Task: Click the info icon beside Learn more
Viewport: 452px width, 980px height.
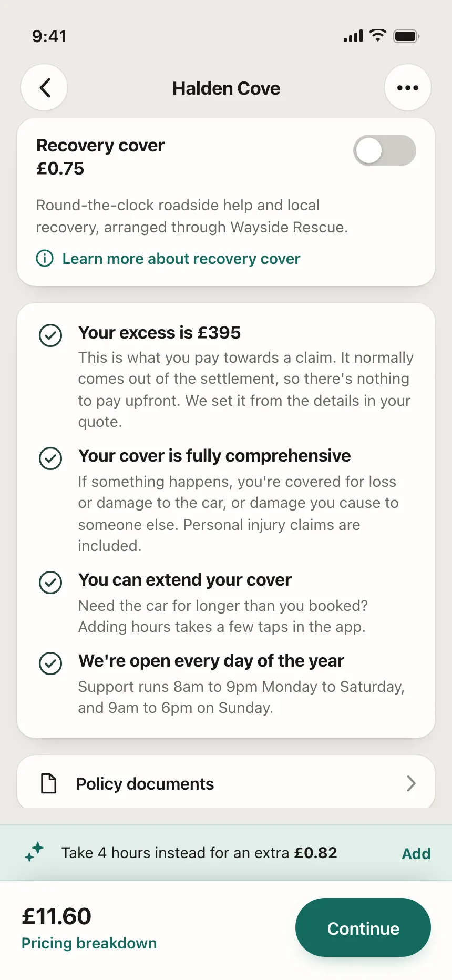Action: pos(45,259)
